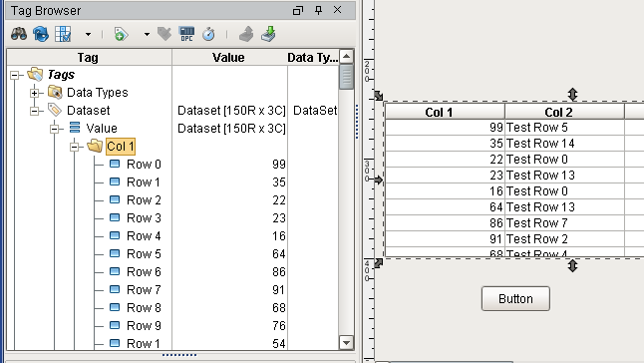Click Test Row 7 table cell
Screen dimensions: 644x363
pos(564,223)
